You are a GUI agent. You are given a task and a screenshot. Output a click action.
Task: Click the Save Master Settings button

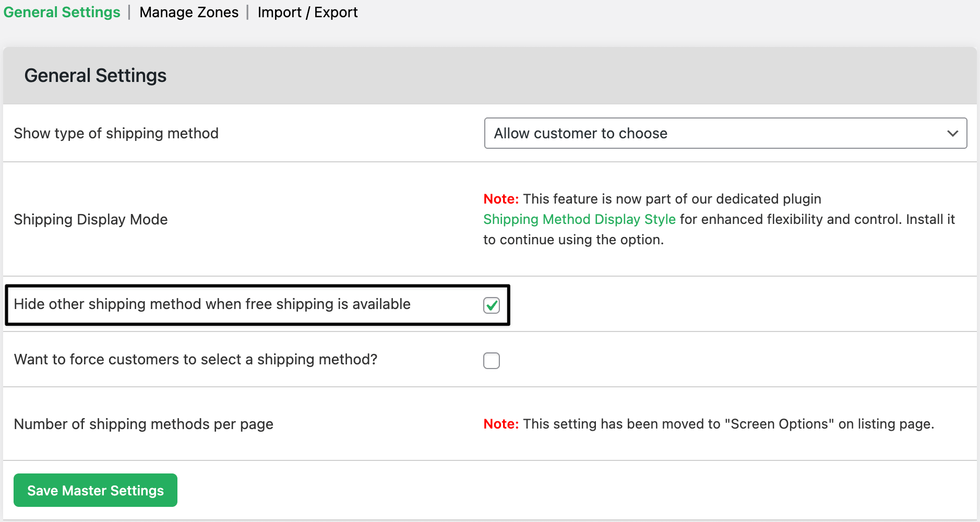(x=95, y=490)
